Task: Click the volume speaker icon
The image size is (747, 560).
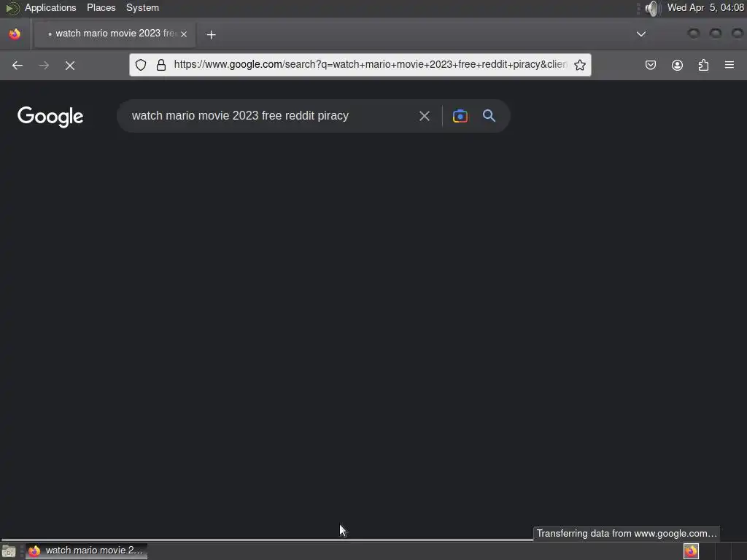Action: point(651,8)
